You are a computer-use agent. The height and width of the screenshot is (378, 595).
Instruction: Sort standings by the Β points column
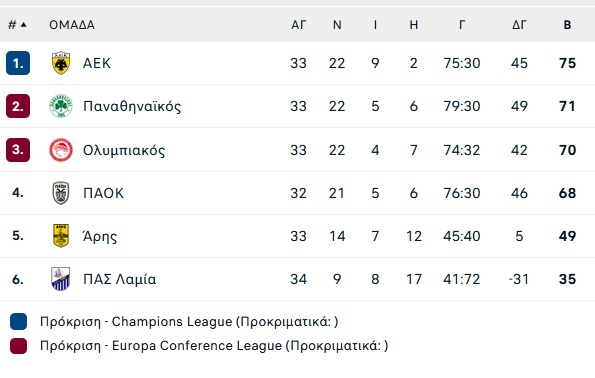coord(567,25)
